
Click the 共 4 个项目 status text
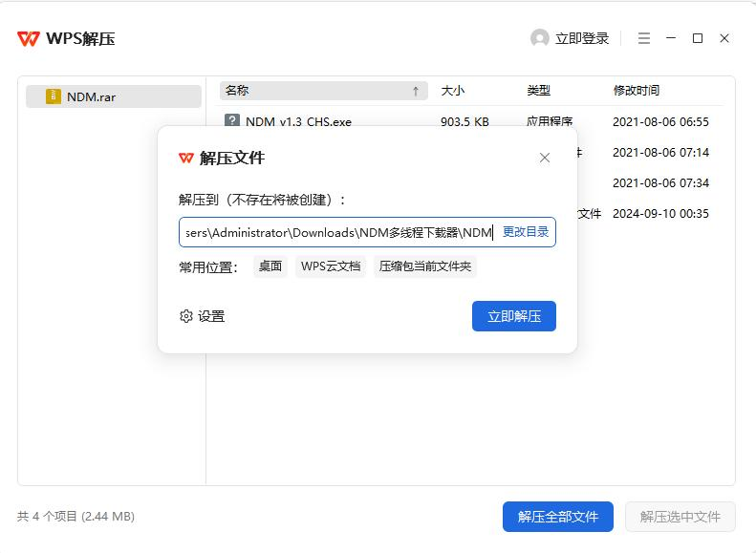[x=76, y=517]
